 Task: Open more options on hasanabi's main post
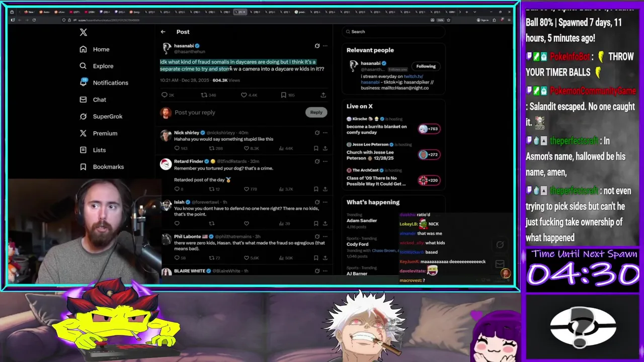tap(325, 46)
